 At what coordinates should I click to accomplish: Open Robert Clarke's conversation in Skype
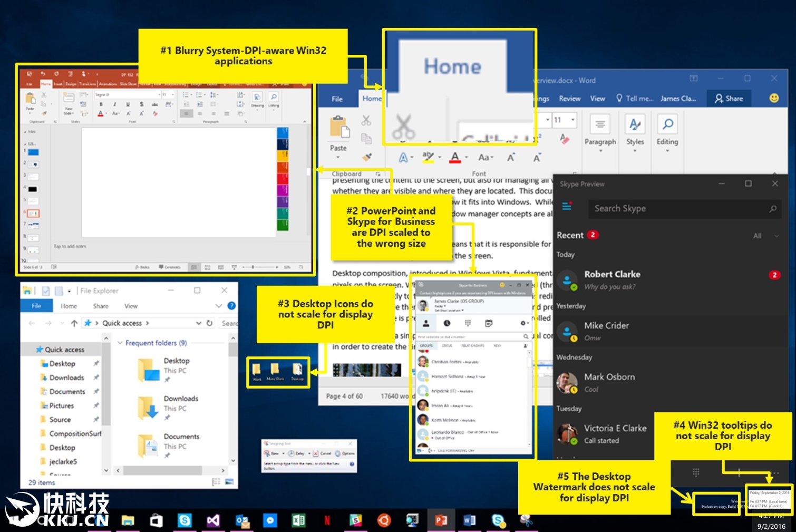pyautogui.click(x=611, y=280)
